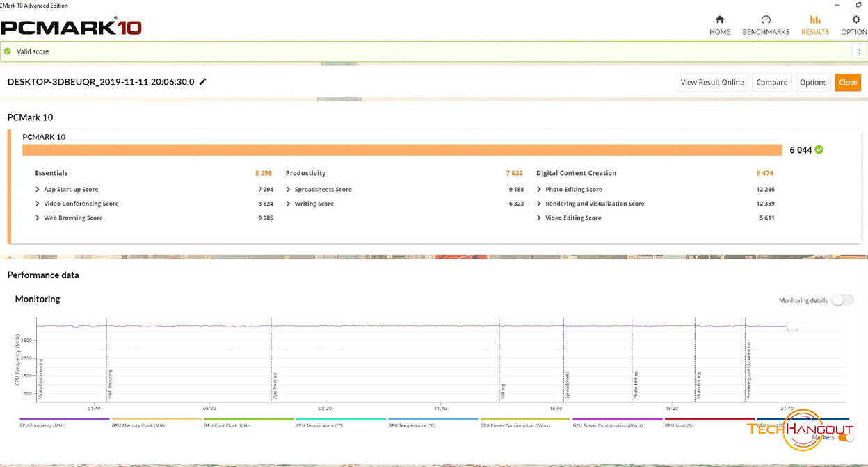
Task: Select GPU Power Consumption legend swatch
Action: 618,420
